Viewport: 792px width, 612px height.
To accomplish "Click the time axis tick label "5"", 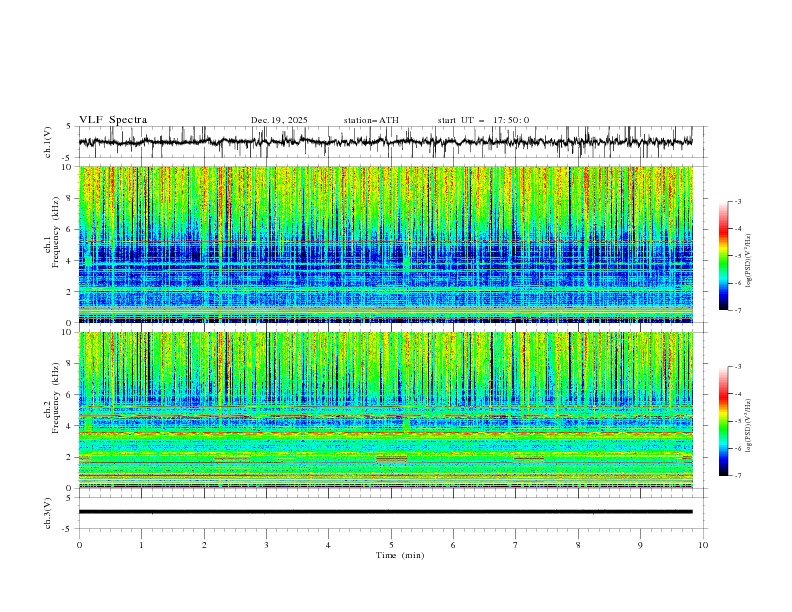I will (391, 545).
